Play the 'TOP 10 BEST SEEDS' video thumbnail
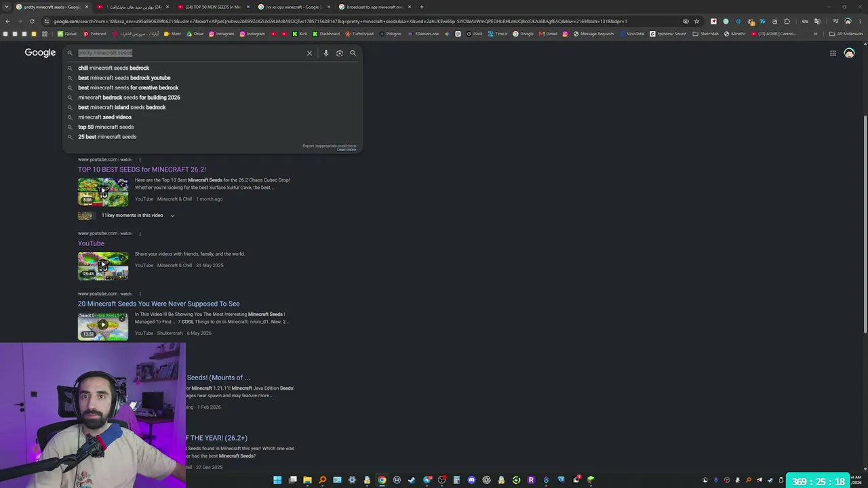The image size is (868, 488). (x=103, y=192)
